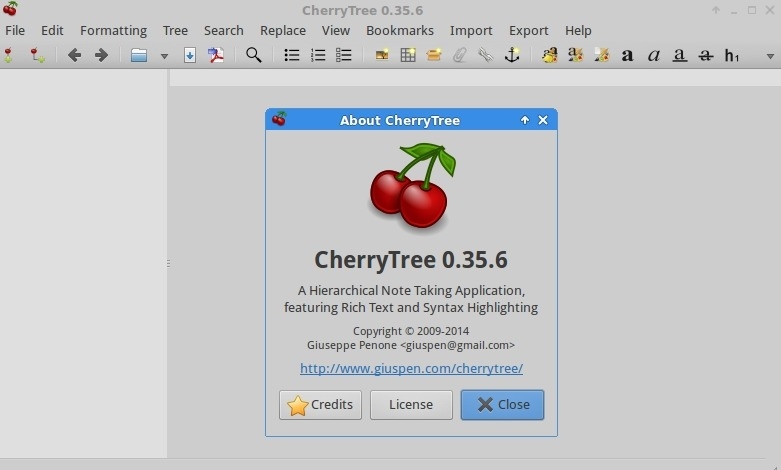
Task: Go back to previous node
Action: tap(74, 55)
